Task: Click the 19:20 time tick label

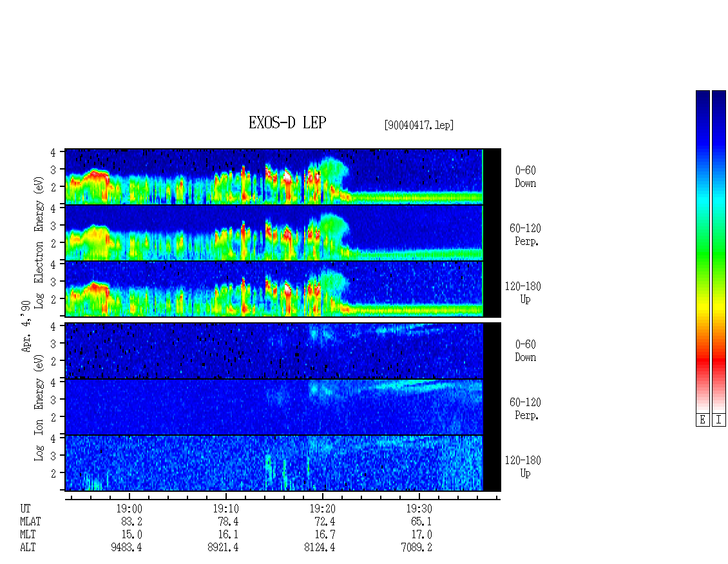Action: [x=323, y=509]
